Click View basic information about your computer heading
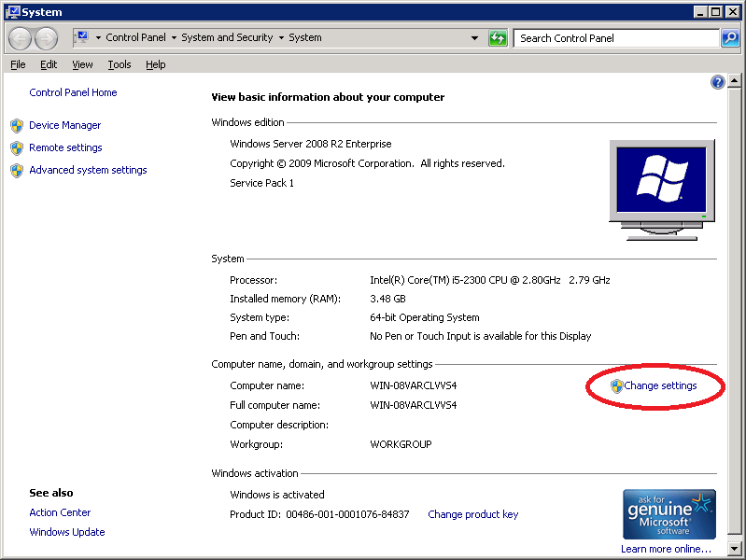Screen dimensions: 746x560 328,97
